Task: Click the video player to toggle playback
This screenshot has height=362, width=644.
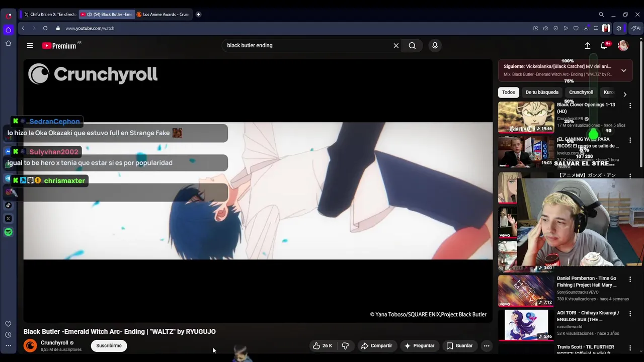Action: click(x=258, y=191)
